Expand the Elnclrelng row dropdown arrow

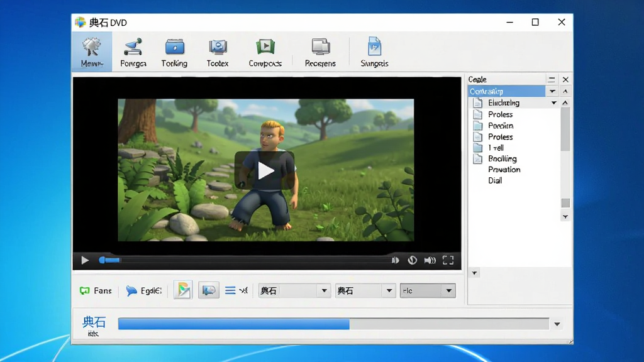(553, 102)
